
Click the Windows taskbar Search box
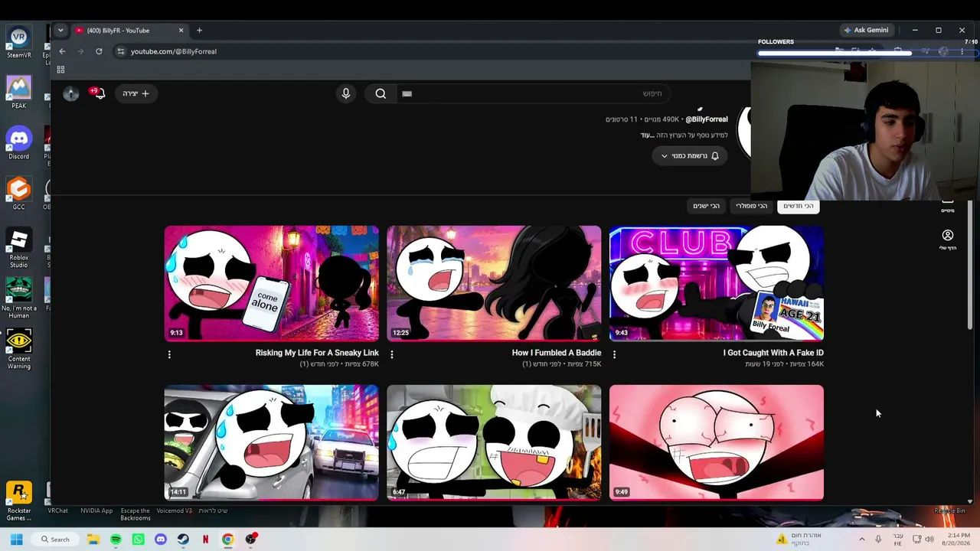coord(56,540)
